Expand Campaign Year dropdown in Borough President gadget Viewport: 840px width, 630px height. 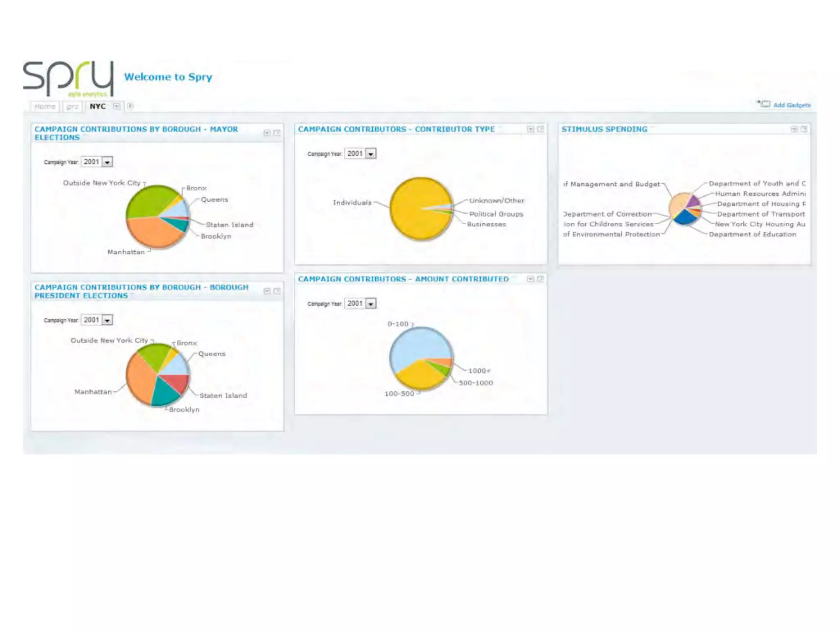[107, 320]
